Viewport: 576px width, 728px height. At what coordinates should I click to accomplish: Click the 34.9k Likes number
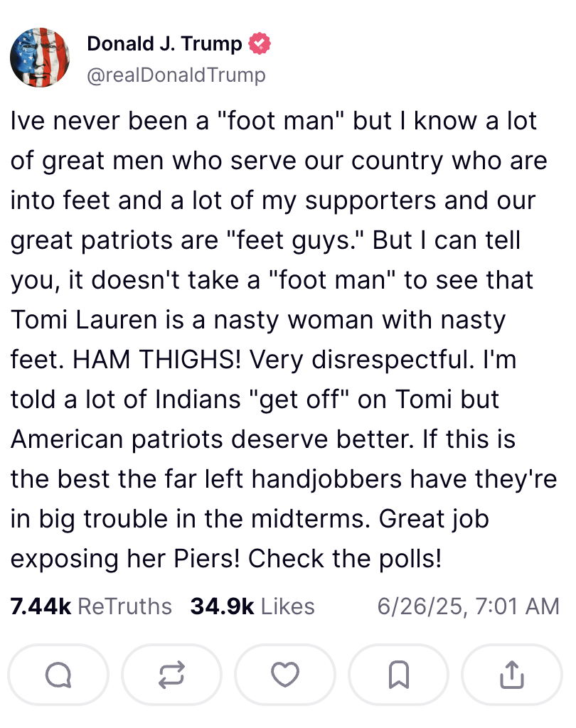coord(222,606)
